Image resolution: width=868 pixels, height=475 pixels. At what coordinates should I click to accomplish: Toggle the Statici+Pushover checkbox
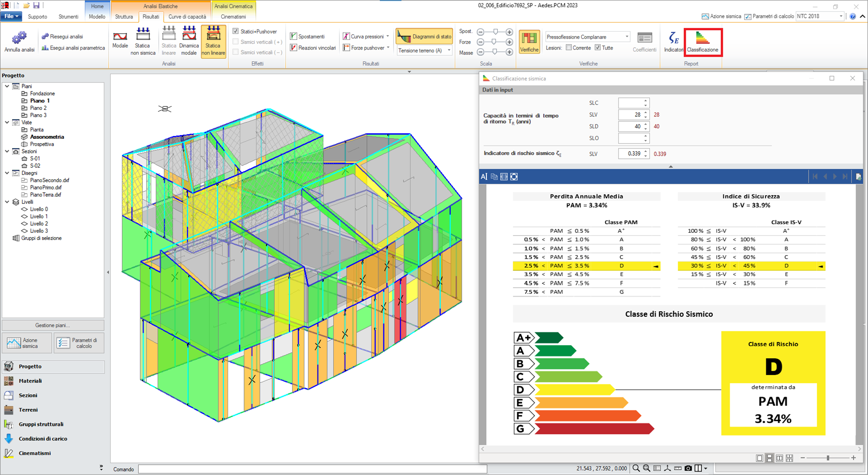click(236, 31)
